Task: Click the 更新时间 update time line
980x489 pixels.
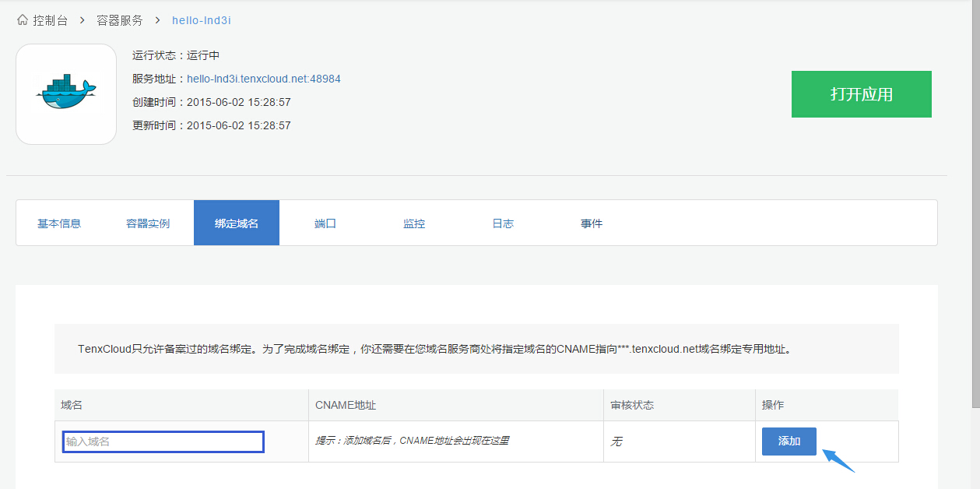Action: [x=212, y=125]
